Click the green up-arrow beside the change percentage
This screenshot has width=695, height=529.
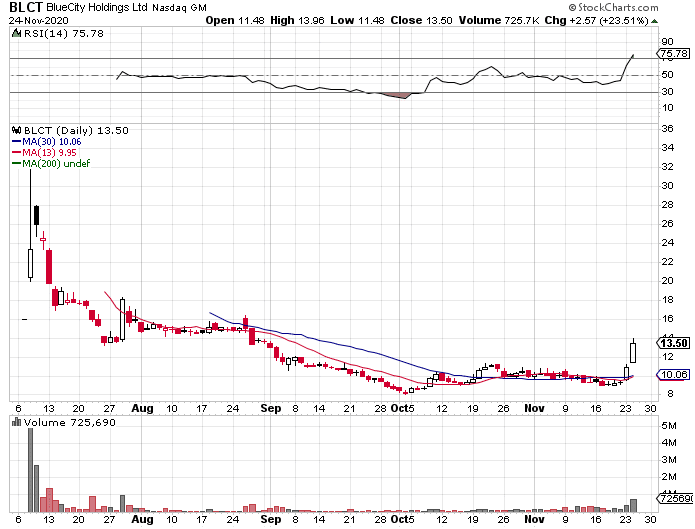point(655,21)
